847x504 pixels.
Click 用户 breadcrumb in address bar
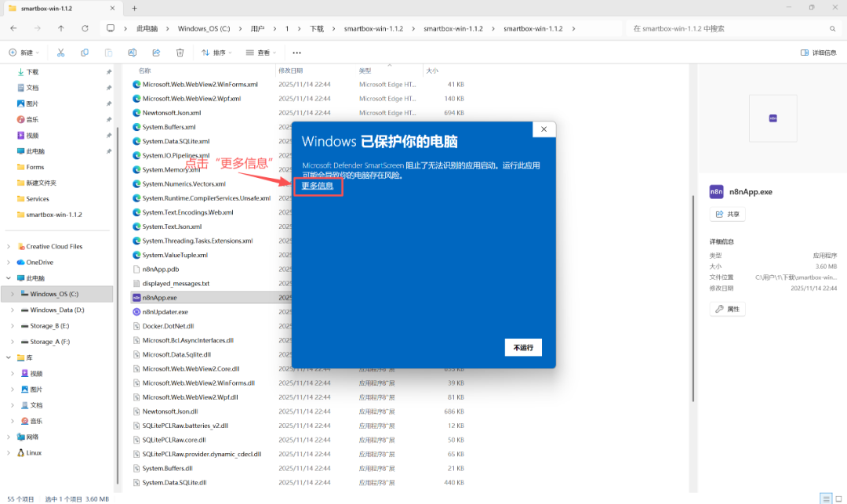click(258, 28)
